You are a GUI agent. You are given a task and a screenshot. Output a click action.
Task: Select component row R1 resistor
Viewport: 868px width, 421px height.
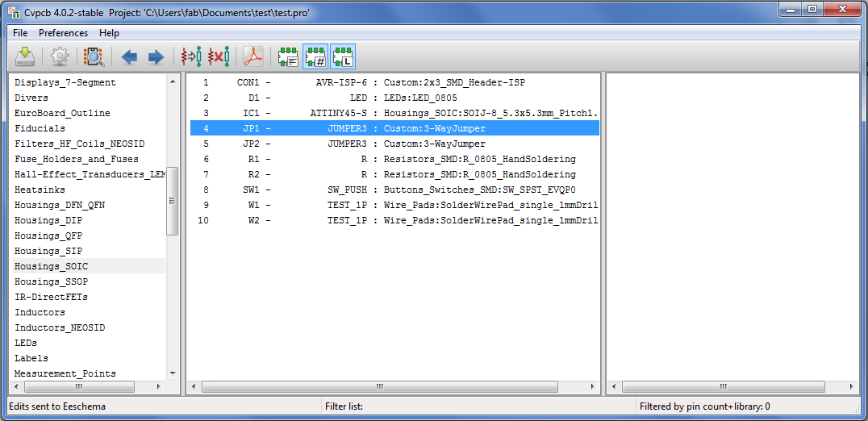click(x=394, y=160)
